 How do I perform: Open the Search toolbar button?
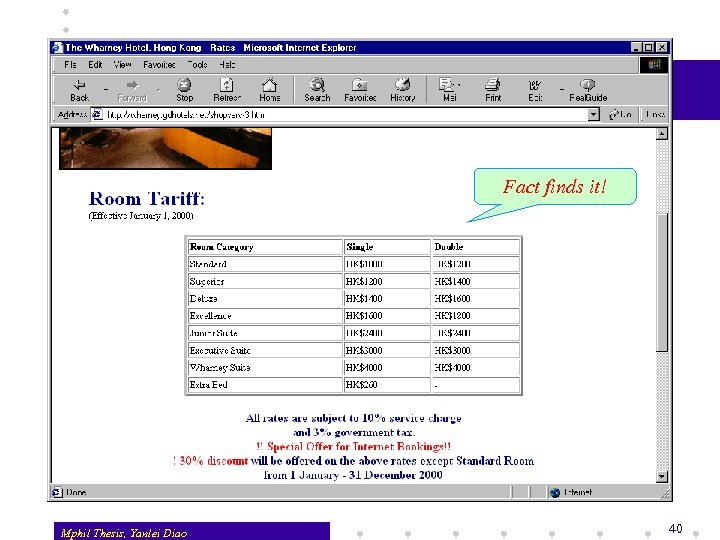point(317,90)
